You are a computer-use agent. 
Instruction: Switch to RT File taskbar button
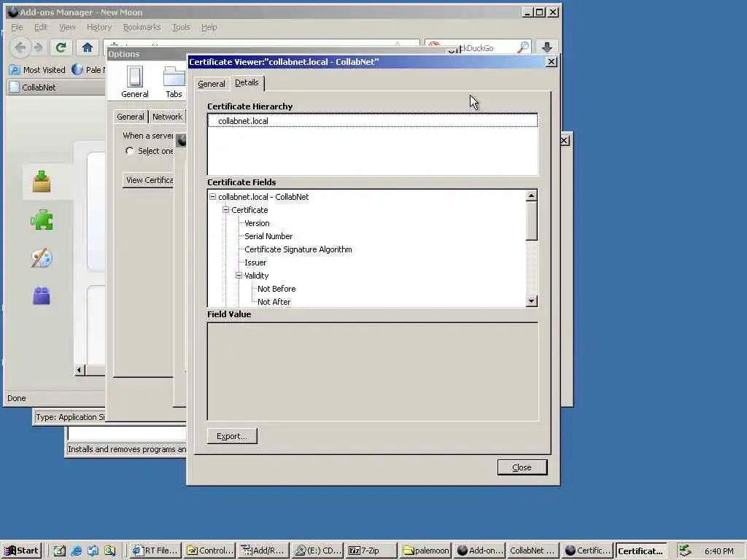coord(155,551)
